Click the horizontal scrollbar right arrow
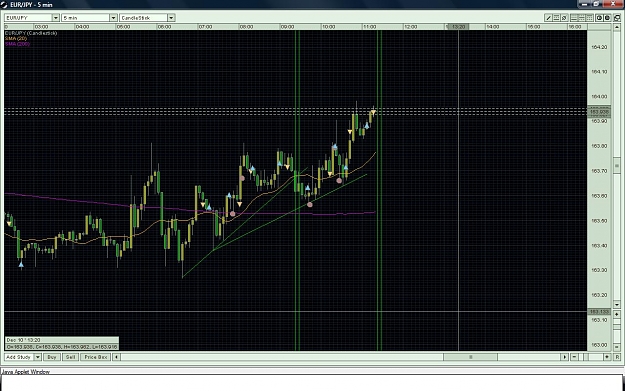The image size is (625, 391). click(564, 357)
